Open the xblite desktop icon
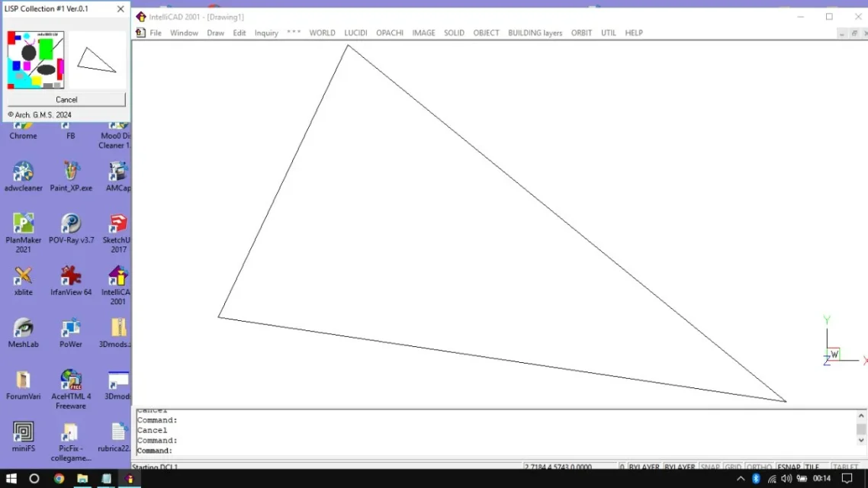The image size is (868, 488). click(x=23, y=281)
